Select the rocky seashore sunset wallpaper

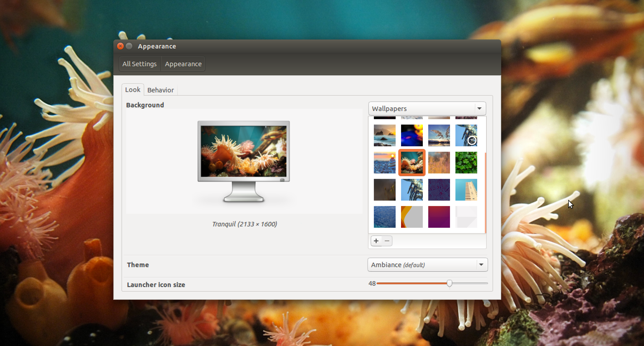[x=385, y=135]
